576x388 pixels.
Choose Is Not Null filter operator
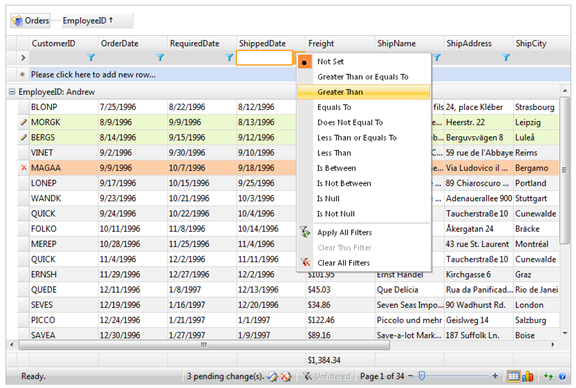click(x=363, y=214)
